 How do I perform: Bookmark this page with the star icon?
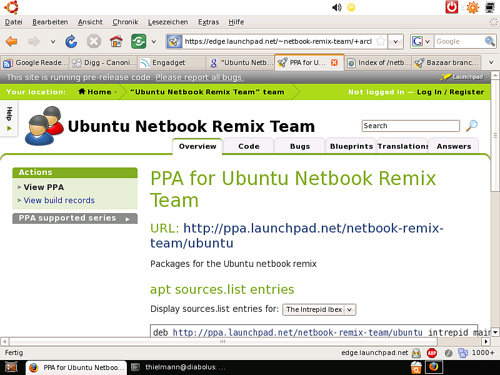point(381,42)
